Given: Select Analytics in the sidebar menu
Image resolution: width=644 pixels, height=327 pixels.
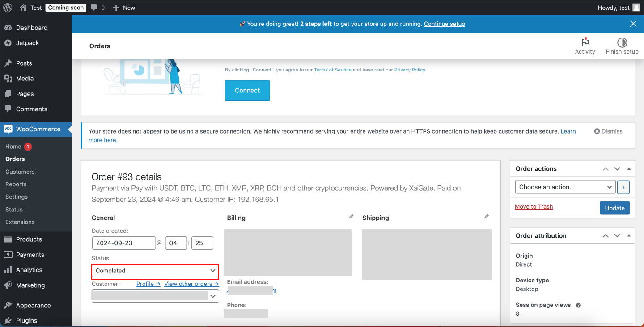Looking at the screenshot, I should [x=30, y=269].
